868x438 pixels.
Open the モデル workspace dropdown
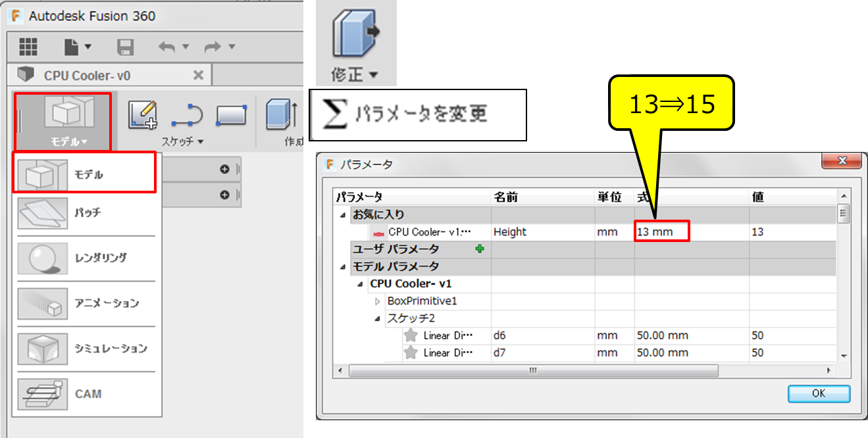click(63, 122)
